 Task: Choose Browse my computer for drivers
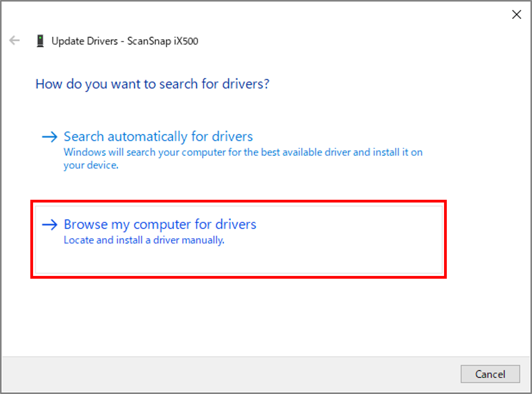point(239,239)
